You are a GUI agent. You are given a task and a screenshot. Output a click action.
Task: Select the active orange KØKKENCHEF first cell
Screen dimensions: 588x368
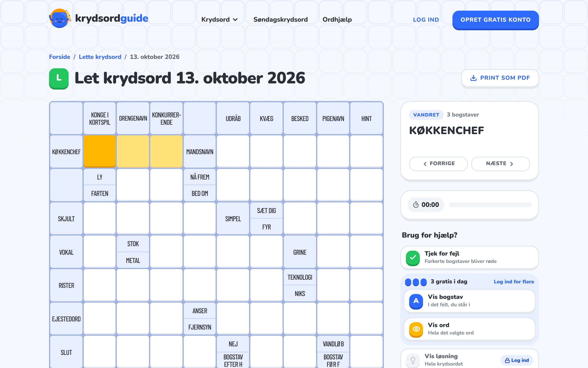(100, 151)
